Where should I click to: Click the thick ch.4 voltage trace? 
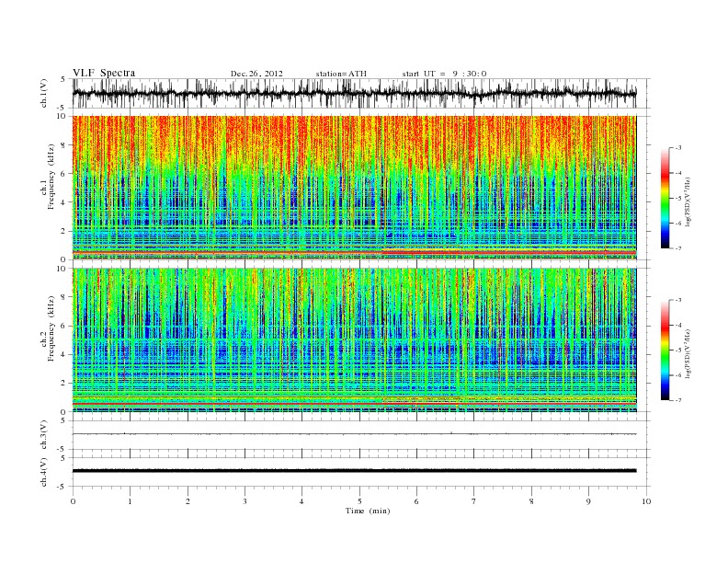pos(354,471)
